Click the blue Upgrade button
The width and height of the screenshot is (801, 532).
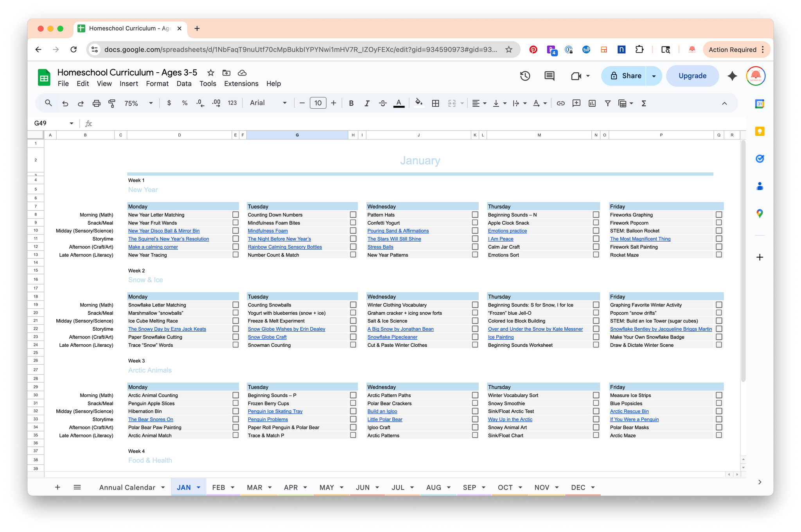click(692, 76)
